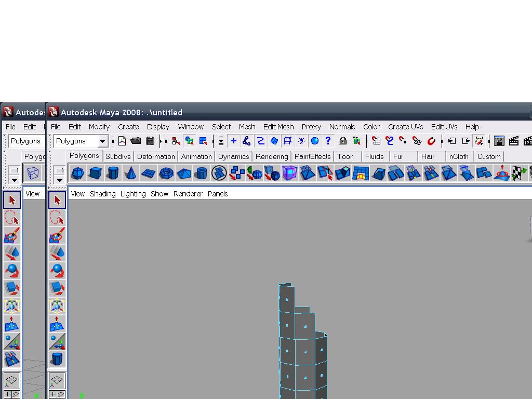Click the Help question mark icon
The height and width of the screenshot is (399, 532).
click(328, 141)
